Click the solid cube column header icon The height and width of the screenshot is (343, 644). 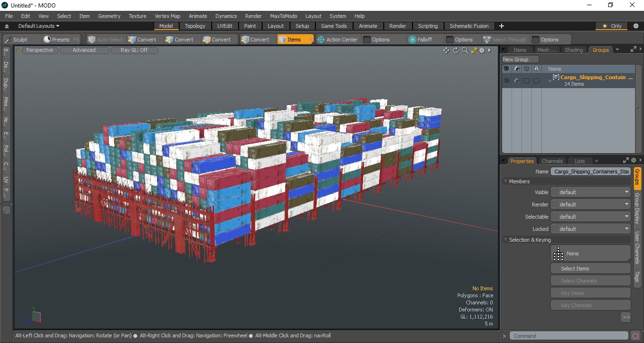coord(536,69)
